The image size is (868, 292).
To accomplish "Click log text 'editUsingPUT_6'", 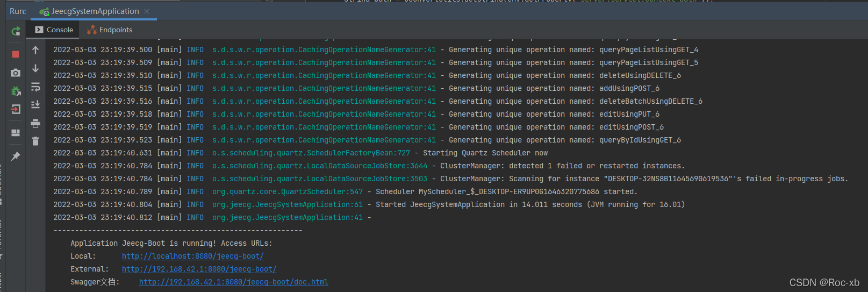I will click(x=629, y=114).
